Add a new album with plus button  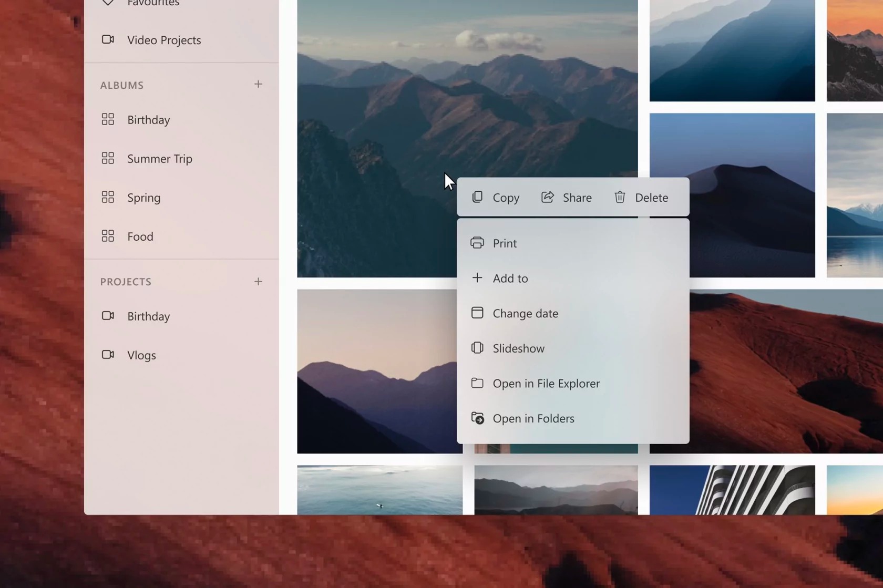[x=258, y=85]
